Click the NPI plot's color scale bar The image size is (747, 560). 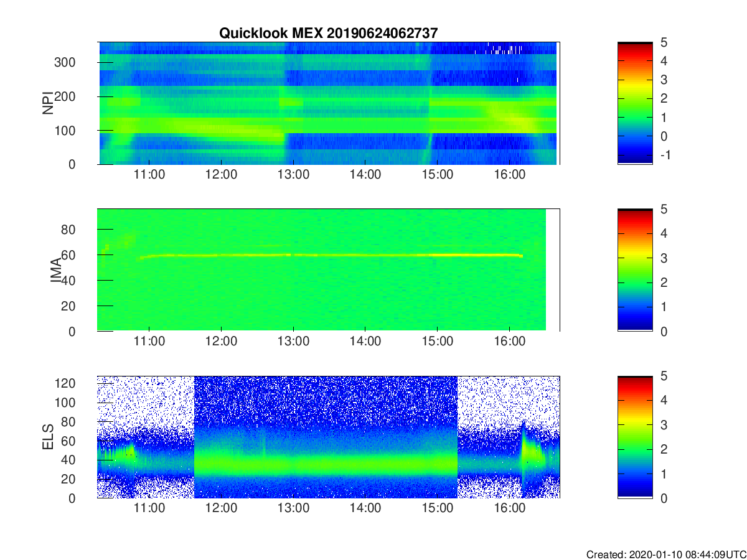click(635, 103)
